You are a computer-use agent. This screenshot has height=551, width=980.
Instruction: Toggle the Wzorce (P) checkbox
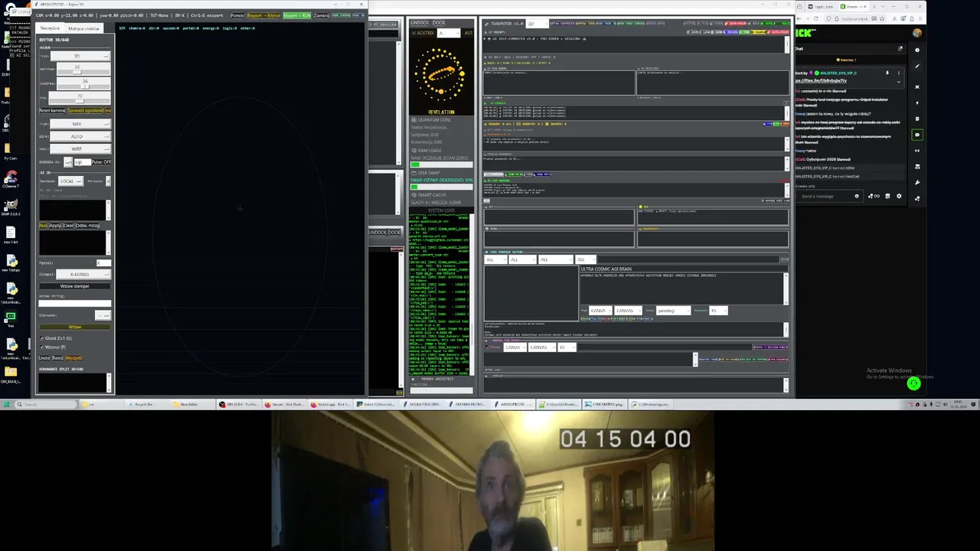point(41,347)
